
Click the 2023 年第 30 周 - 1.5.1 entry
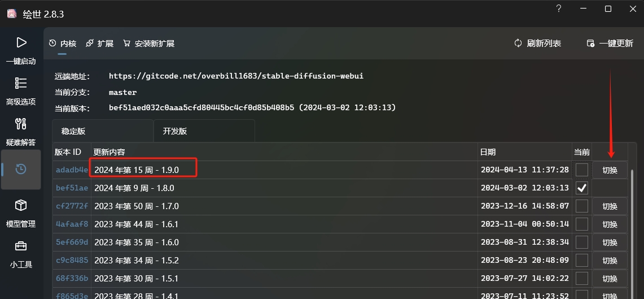point(137,279)
